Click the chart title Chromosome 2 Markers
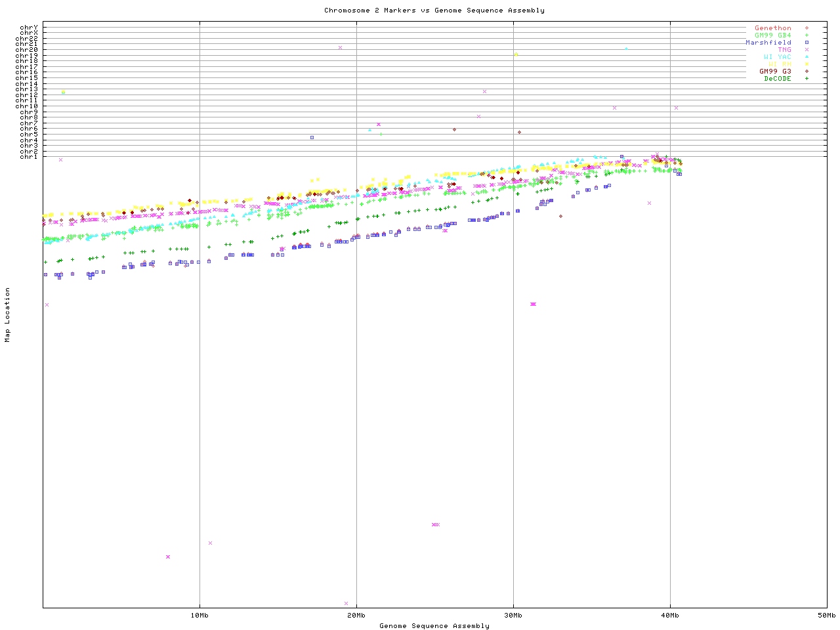Viewport: 840px width, 630px height. point(434,10)
